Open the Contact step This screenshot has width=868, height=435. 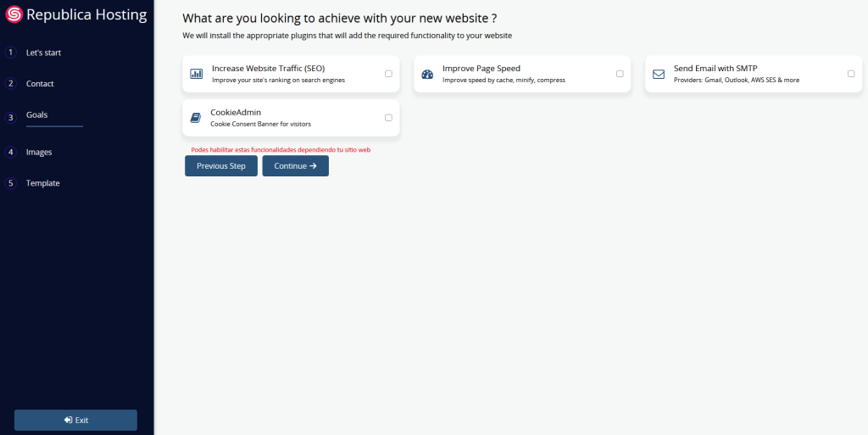[x=40, y=84]
